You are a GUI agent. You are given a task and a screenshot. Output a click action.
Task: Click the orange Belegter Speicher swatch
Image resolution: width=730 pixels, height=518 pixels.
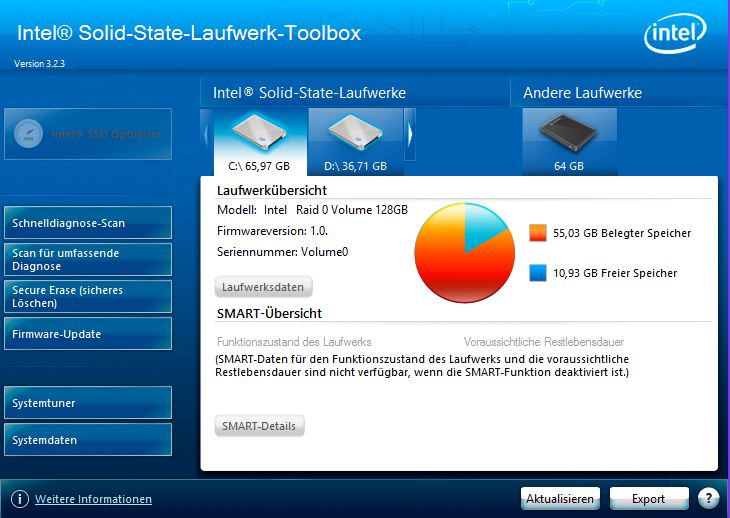pyautogui.click(x=538, y=233)
